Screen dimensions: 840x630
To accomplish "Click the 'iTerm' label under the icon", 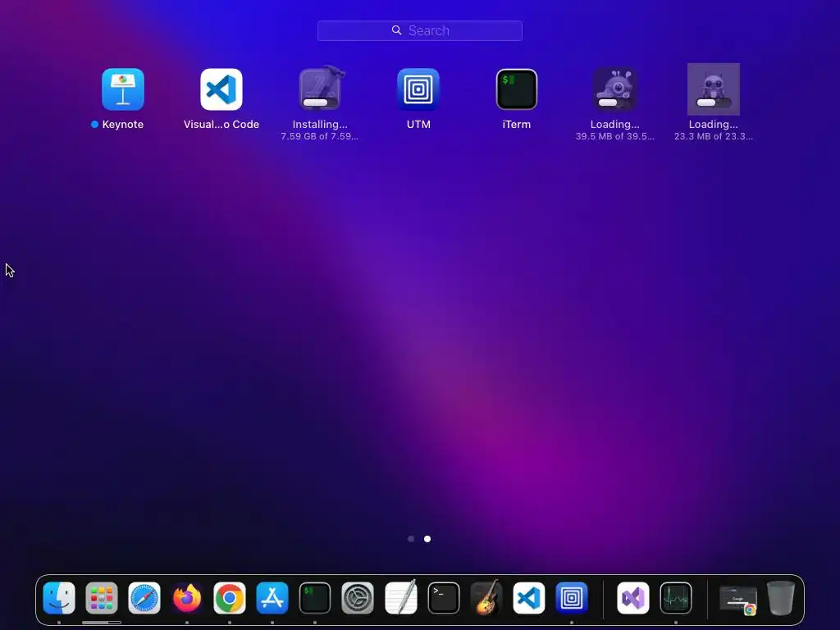I will click(x=517, y=125).
